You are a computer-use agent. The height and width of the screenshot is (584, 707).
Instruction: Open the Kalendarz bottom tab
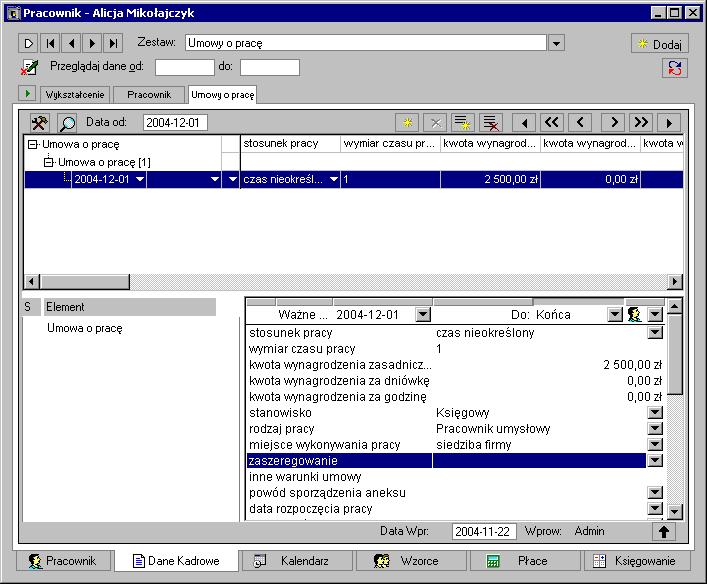click(297, 561)
